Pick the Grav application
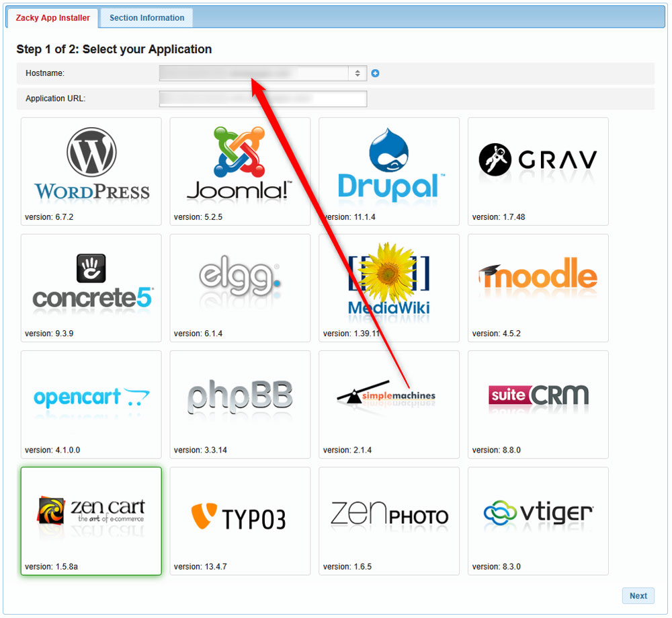 click(538, 168)
